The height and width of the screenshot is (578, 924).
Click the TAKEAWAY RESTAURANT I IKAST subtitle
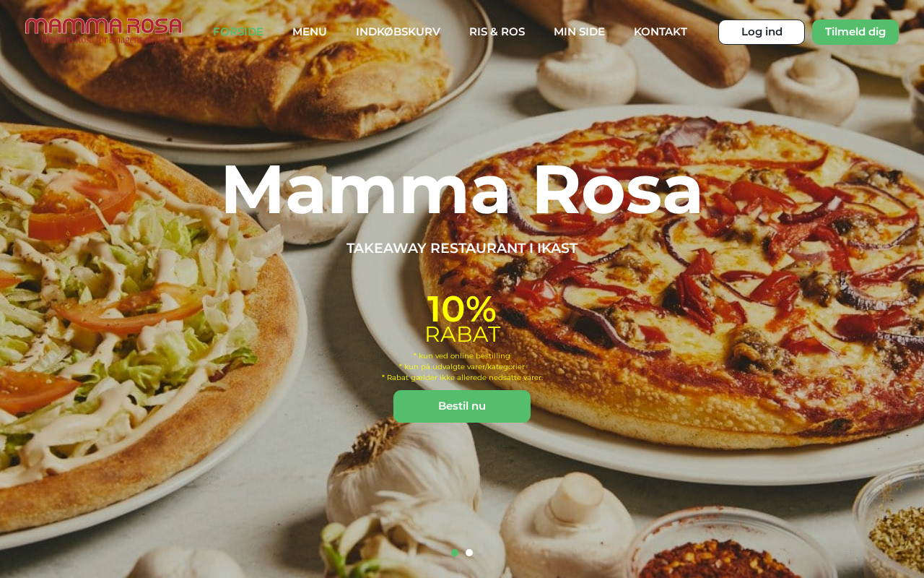(462, 249)
